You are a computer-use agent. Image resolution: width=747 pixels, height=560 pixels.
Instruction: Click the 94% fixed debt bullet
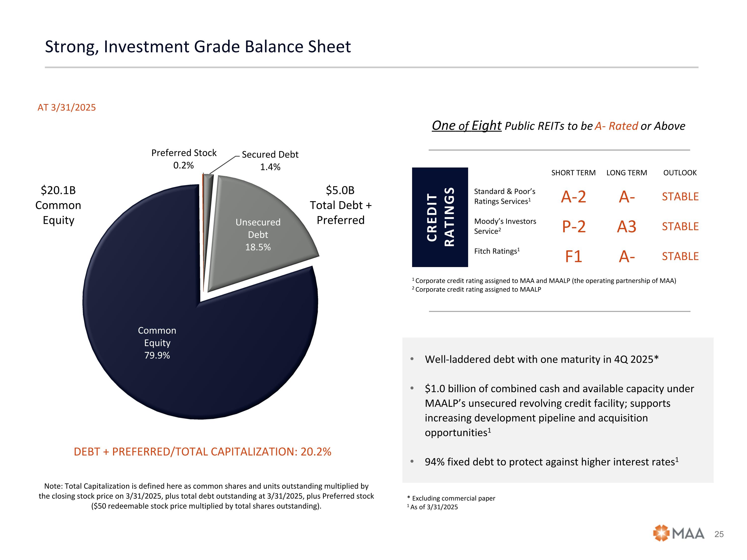pos(552,461)
